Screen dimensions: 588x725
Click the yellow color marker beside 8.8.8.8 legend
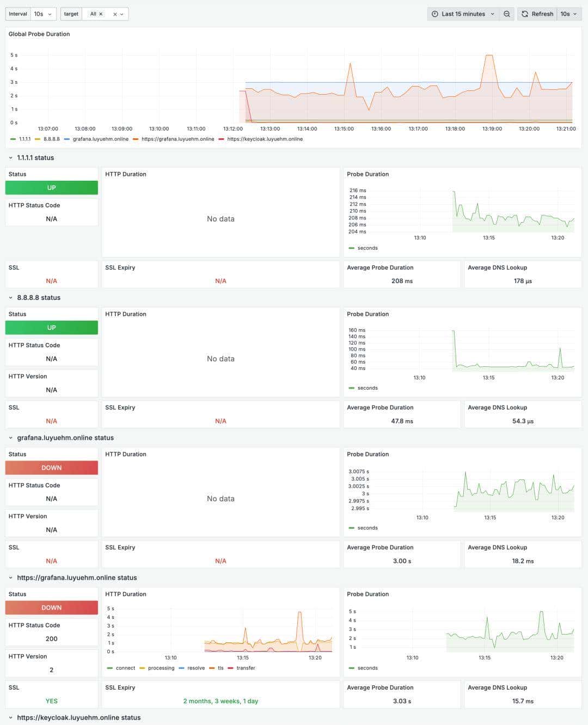point(36,139)
